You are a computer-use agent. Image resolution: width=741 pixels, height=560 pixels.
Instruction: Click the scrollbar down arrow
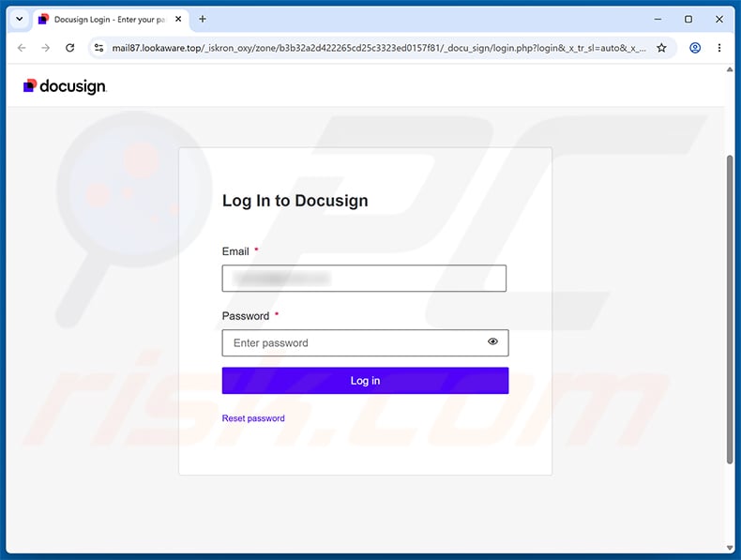click(730, 548)
